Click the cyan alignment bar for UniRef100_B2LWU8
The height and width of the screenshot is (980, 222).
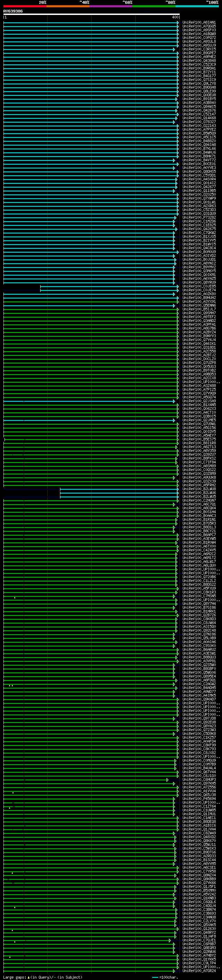(120, 489)
